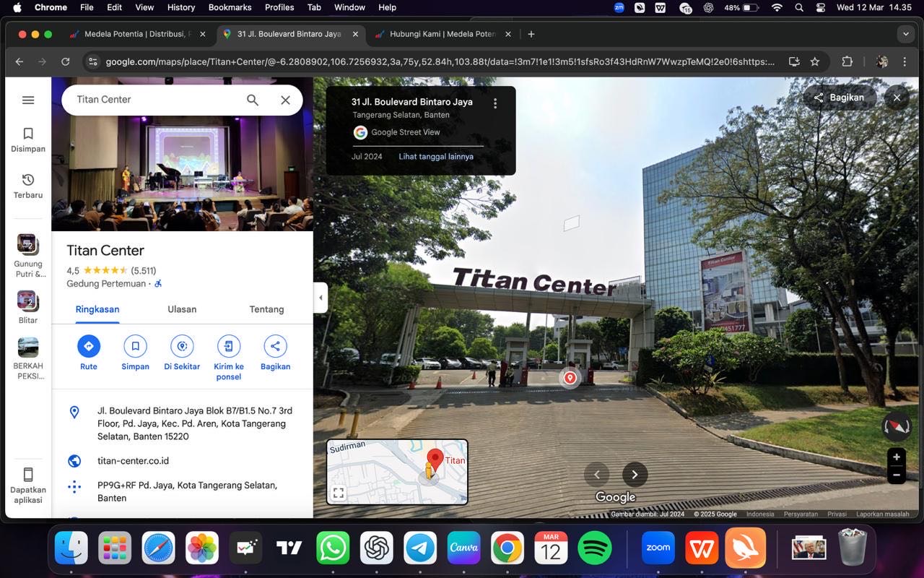Zoom in Street View with plus
Viewport: 924px width, 578px height.
pyautogui.click(x=896, y=457)
